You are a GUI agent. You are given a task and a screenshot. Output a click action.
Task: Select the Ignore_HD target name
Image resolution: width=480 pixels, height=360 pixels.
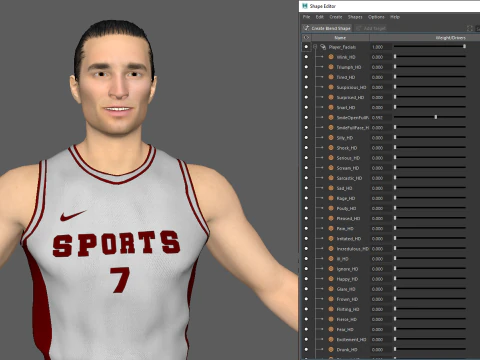pyautogui.click(x=347, y=269)
